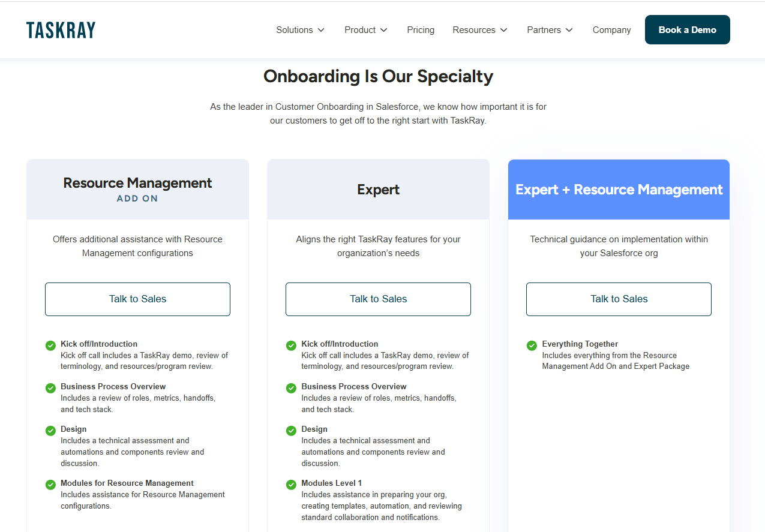765x532 pixels.
Task: Click text 'Offers additional assistance with Resource Management configurations'
Action: pyautogui.click(x=137, y=246)
